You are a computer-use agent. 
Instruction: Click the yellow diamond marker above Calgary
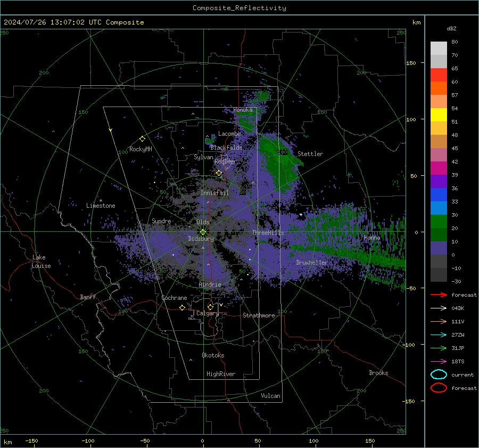pyautogui.click(x=210, y=307)
